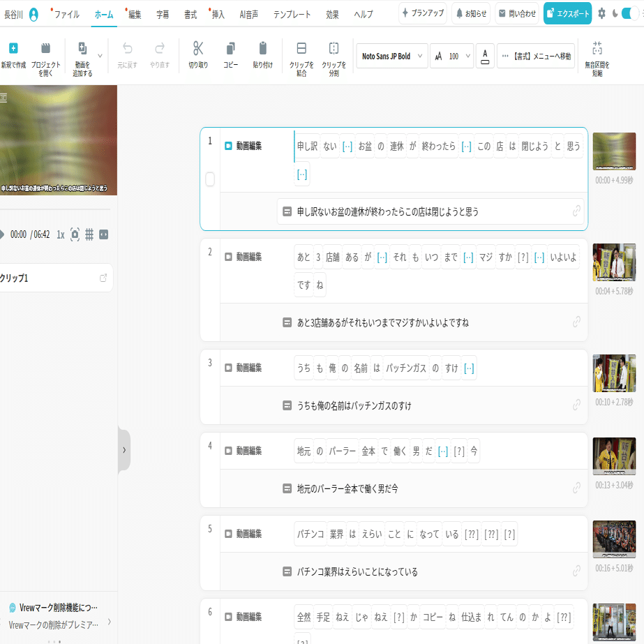Open the 字幕 menu
644x644 pixels.
point(163,15)
